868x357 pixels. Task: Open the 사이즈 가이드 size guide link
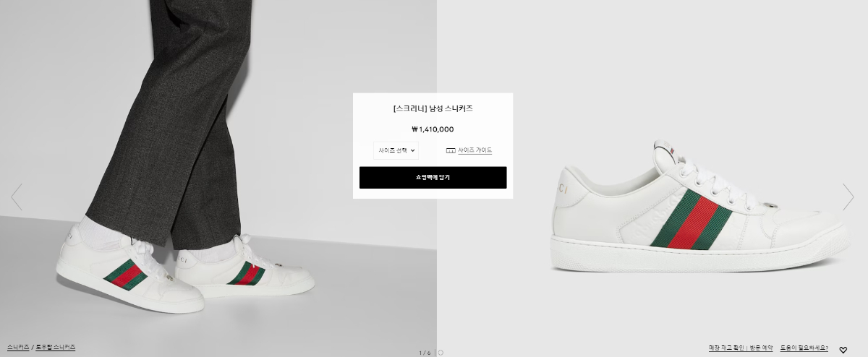(x=475, y=150)
